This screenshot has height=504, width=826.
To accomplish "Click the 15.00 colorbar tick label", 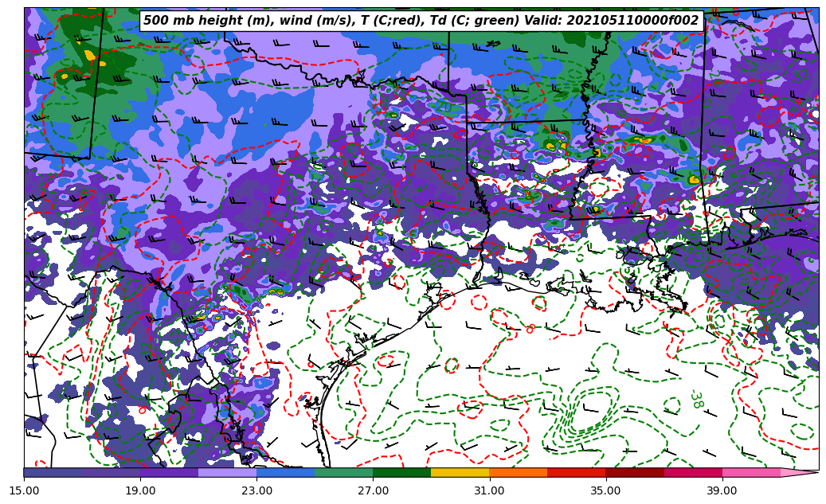I will click(24, 490).
